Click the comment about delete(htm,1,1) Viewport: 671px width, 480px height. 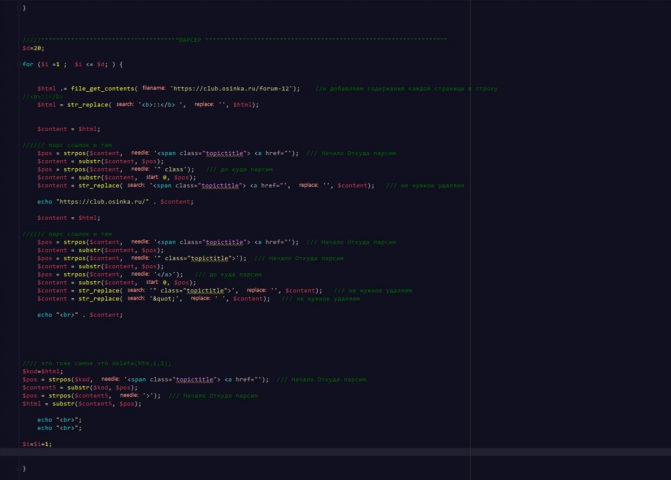(97, 363)
